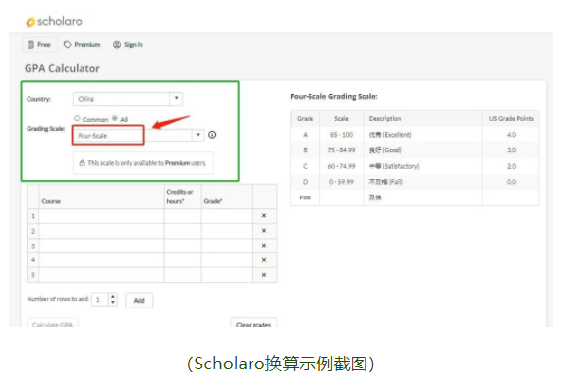The width and height of the screenshot is (562, 392).
Task: Click the Scholaro logo
Action: pos(54,22)
